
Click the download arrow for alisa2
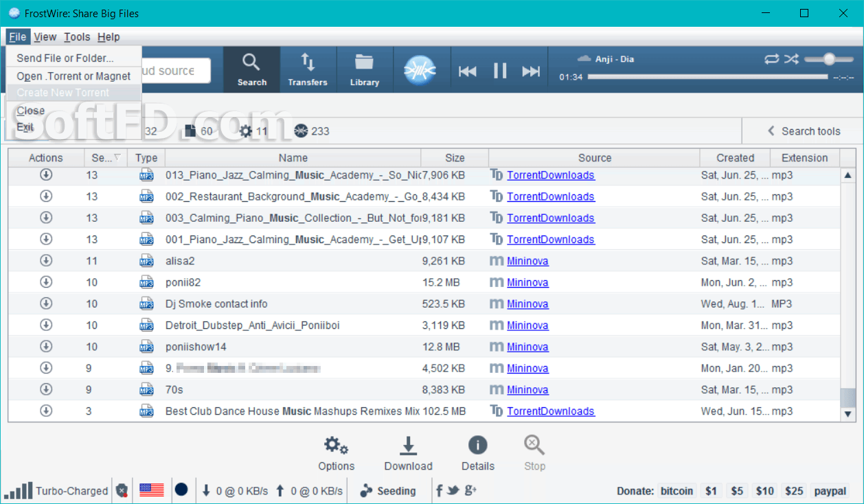[x=46, y=261]
